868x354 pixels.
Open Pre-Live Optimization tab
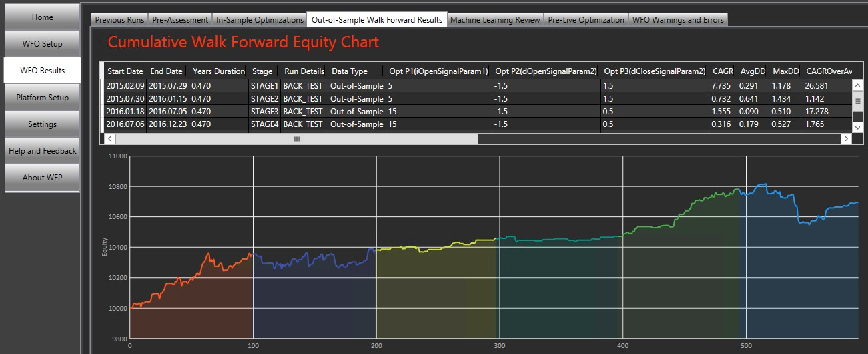[x=586, y=20]
